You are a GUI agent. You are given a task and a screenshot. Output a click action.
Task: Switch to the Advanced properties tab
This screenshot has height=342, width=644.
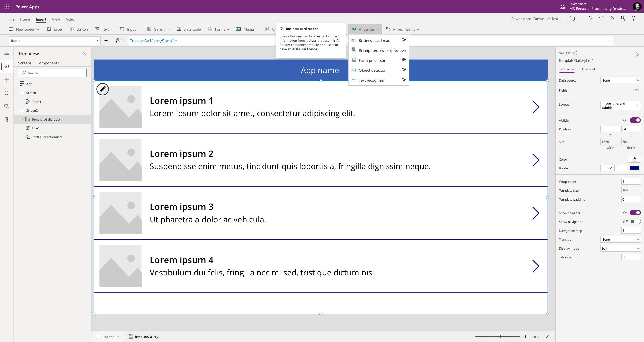click(x=588, y=69)
